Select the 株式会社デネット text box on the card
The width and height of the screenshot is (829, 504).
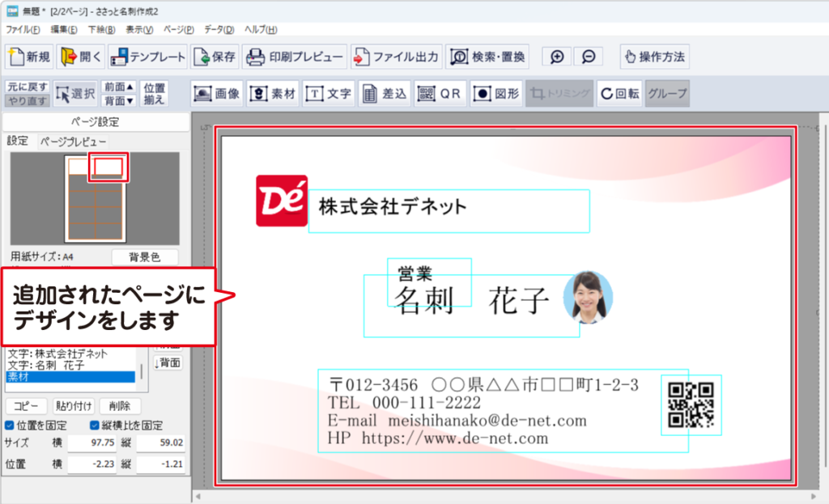pyautogui.click(x=449, y=211)
